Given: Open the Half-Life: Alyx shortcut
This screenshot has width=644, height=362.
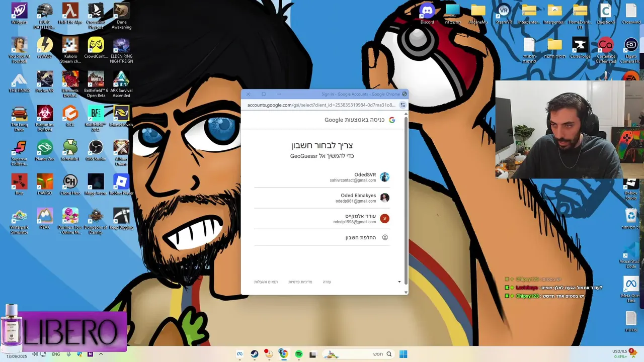Looking at the screenshot, I should (70, 14).
